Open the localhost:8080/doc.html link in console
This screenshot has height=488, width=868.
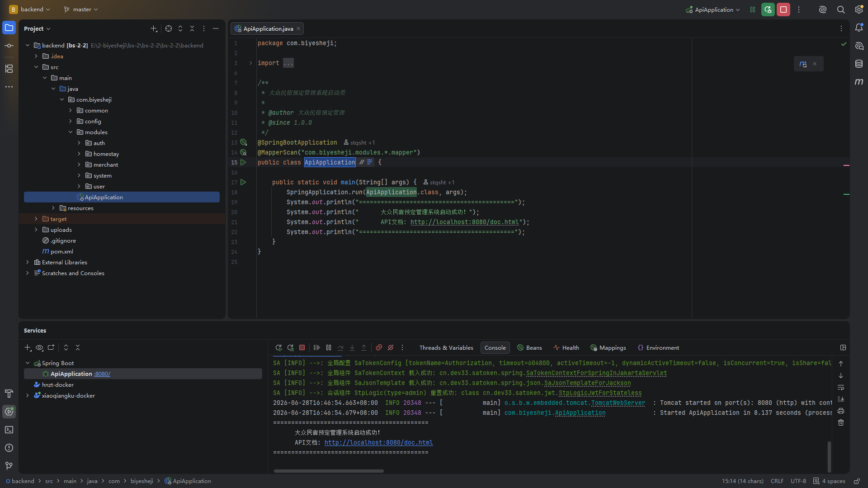click(378, 442)
